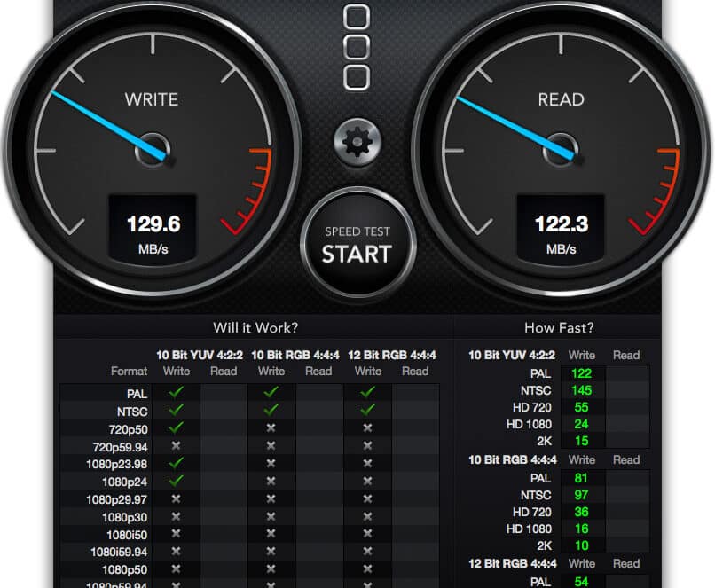Click the value 15 for 2K

coord(581,441)
